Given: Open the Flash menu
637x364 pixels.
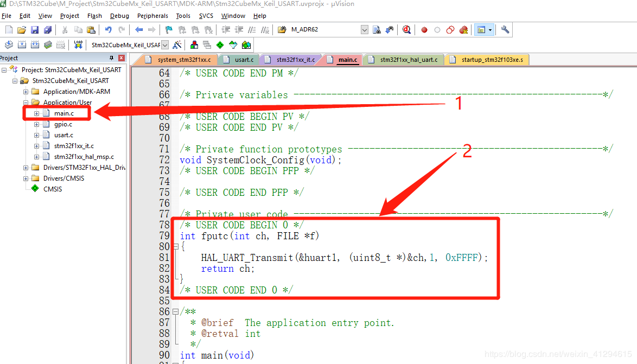Looking at the screenshot, I should 94,16.
